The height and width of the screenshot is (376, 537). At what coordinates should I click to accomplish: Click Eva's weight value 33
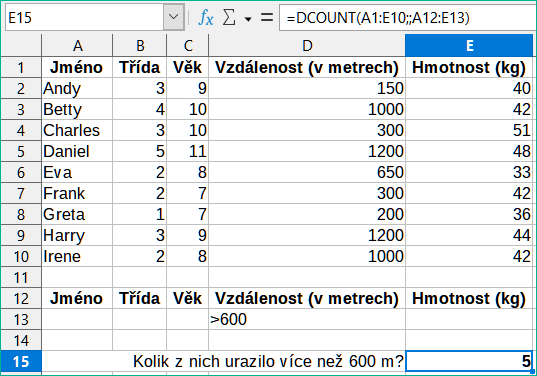[x=469, y=172]
